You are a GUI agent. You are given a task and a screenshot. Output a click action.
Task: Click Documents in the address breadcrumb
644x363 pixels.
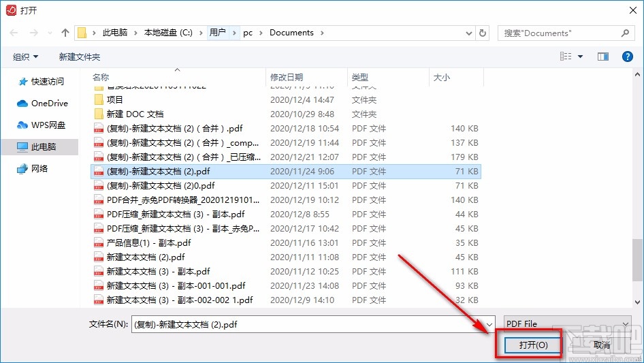click(x=291, y=33)
